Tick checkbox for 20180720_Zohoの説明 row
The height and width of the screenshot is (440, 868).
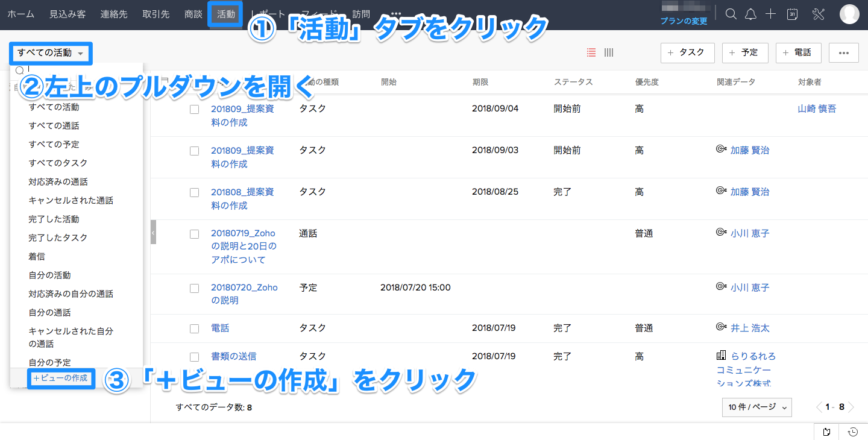pos(194,289)
